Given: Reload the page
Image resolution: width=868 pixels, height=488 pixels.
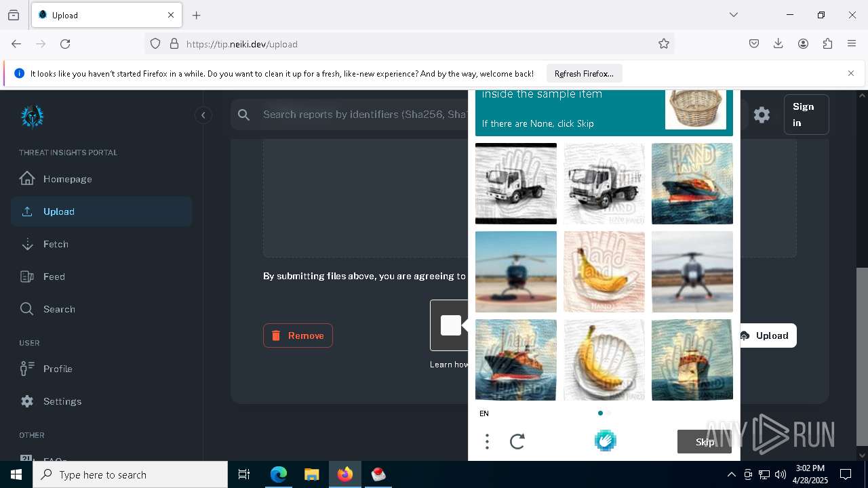Looking at the screenshot, I should (65, 43).
